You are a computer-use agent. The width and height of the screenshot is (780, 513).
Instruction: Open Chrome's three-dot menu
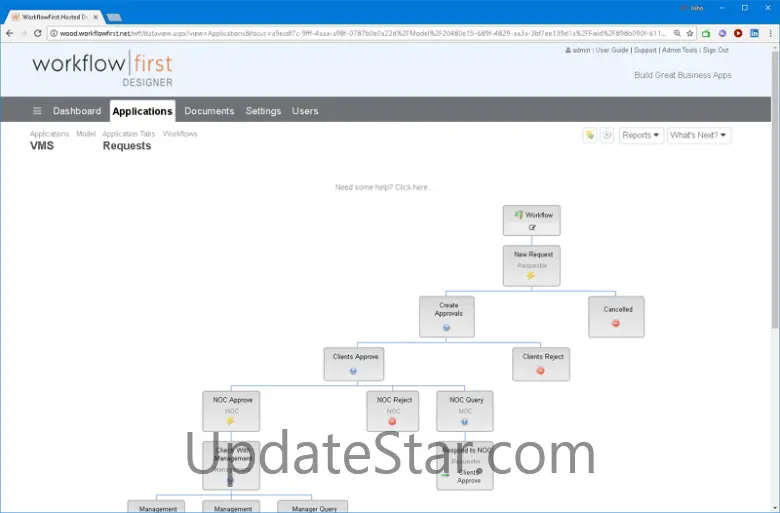click(x=770, y=33)
